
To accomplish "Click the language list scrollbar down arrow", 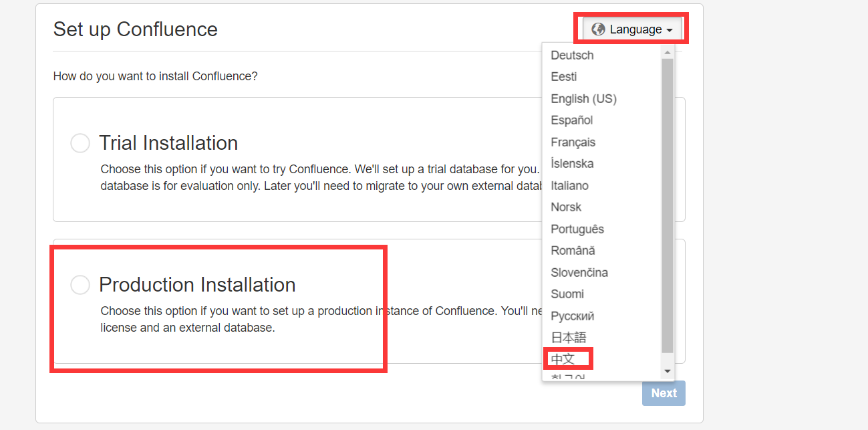I will [667, 371].
